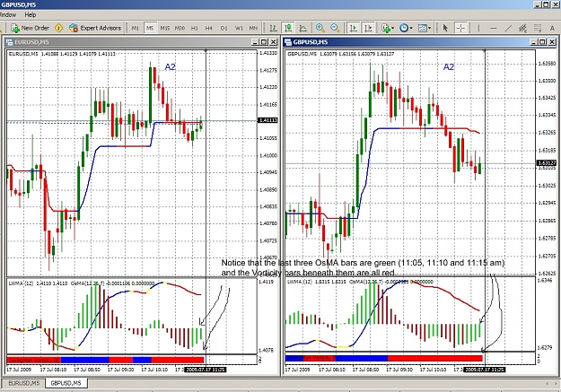
Task: Open the Indicators list dropdown
Action: (x=388, y=28)
